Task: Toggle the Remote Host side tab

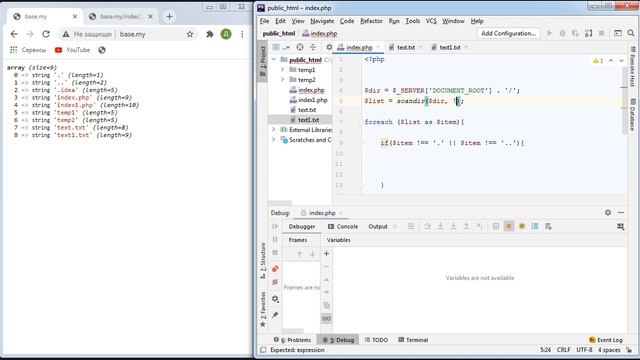Action: pos(633,67)
